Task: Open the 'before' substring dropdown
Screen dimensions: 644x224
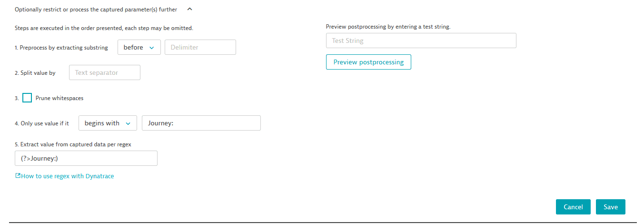Action: tap(139, 47)
